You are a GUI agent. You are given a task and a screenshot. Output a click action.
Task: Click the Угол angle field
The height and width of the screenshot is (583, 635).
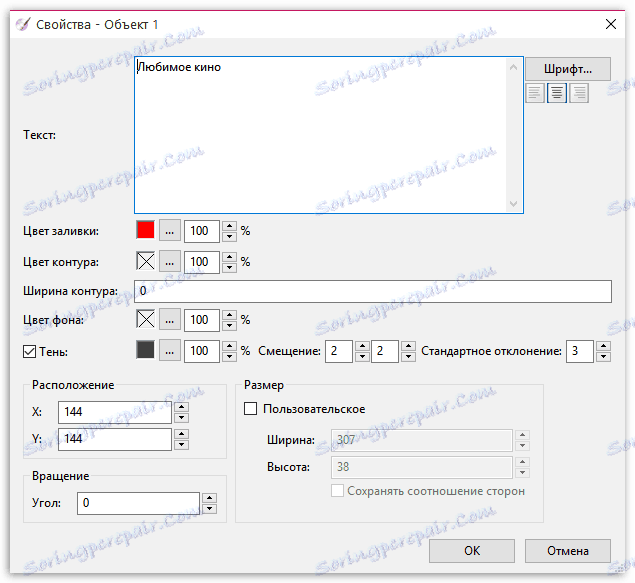[138, 503]
